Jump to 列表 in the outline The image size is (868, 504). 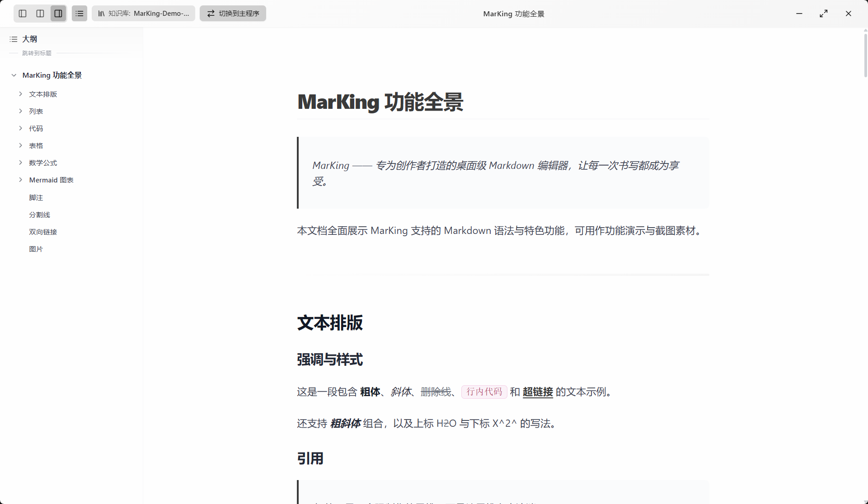(36, 111)
